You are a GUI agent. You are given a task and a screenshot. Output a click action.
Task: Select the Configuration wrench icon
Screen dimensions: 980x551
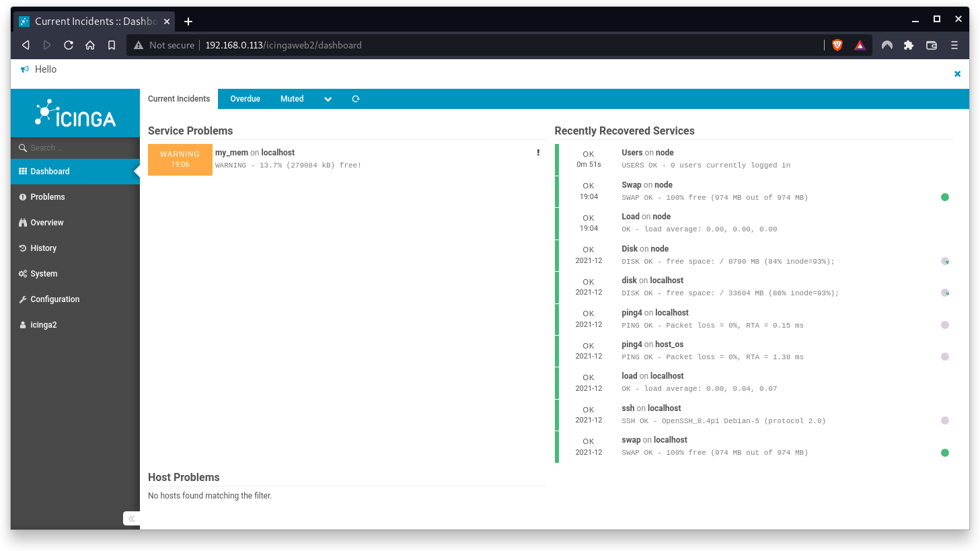(x=24, y=299)
